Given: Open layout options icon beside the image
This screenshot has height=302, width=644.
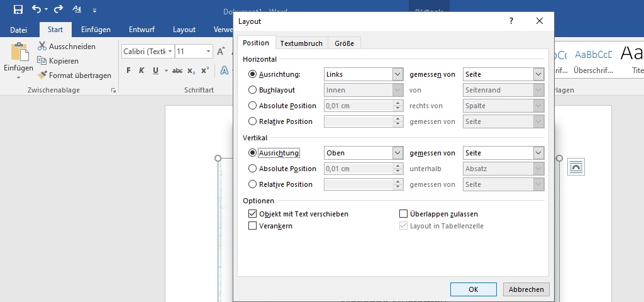Looking at the screenshot, I should pos(576,167).
